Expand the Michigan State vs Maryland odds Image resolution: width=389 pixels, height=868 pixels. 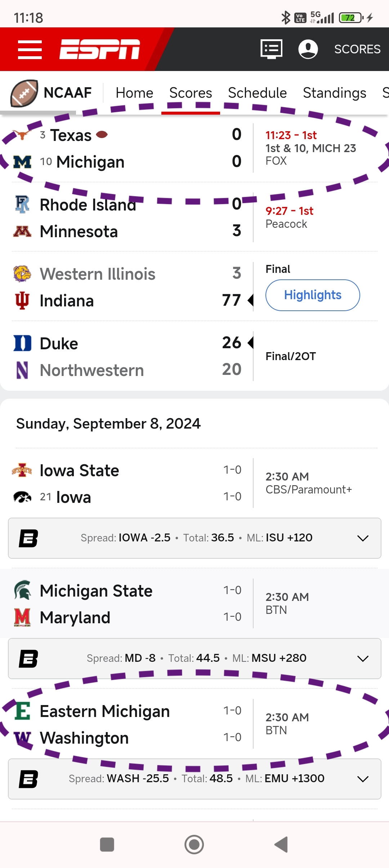point(363,659)
